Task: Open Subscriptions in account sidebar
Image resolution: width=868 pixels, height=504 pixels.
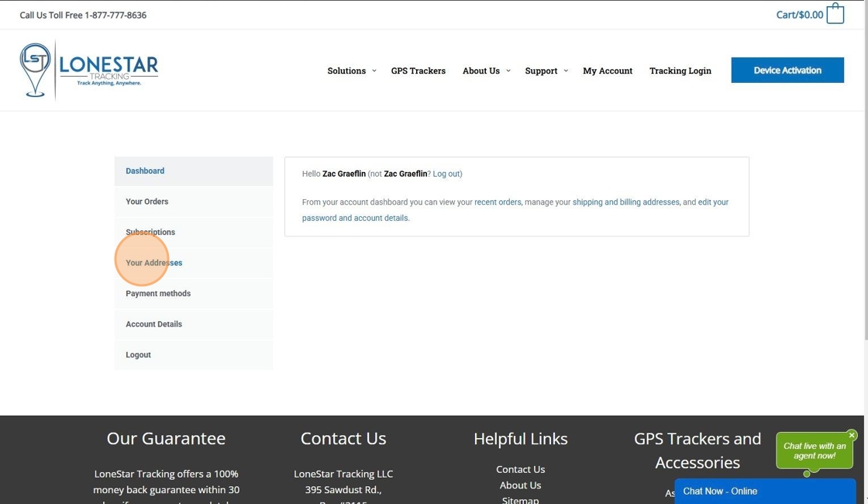Action: point(194,232)
